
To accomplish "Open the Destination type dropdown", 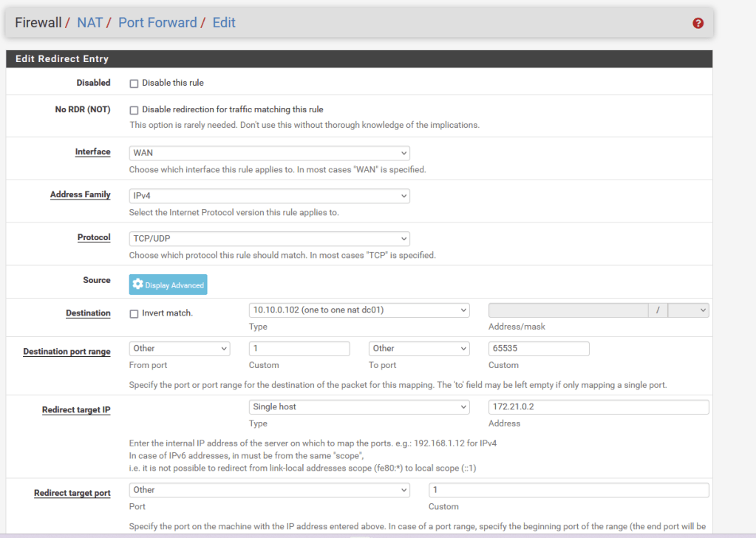I will (x=359, y=310).
